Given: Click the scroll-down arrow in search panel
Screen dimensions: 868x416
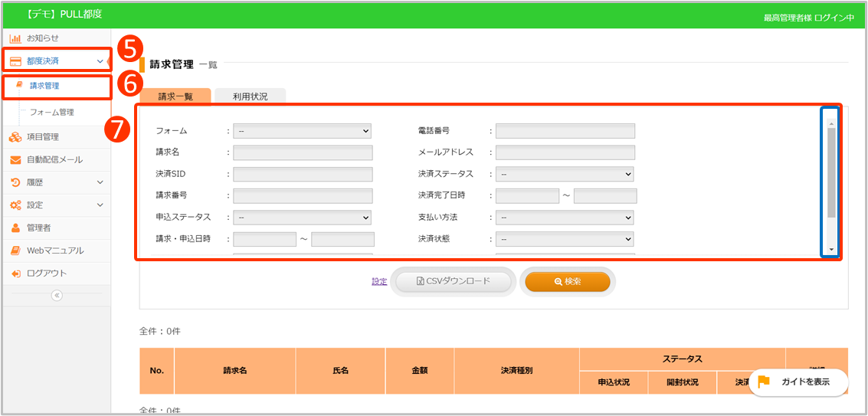Looking at the screenshot, I should click(x=831, y=251).
